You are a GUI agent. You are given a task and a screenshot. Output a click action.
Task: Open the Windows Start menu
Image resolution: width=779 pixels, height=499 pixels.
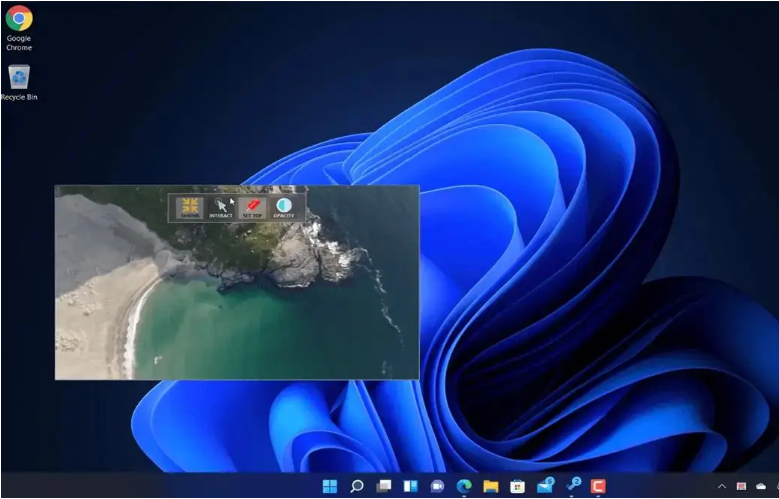tap(329, 486)
